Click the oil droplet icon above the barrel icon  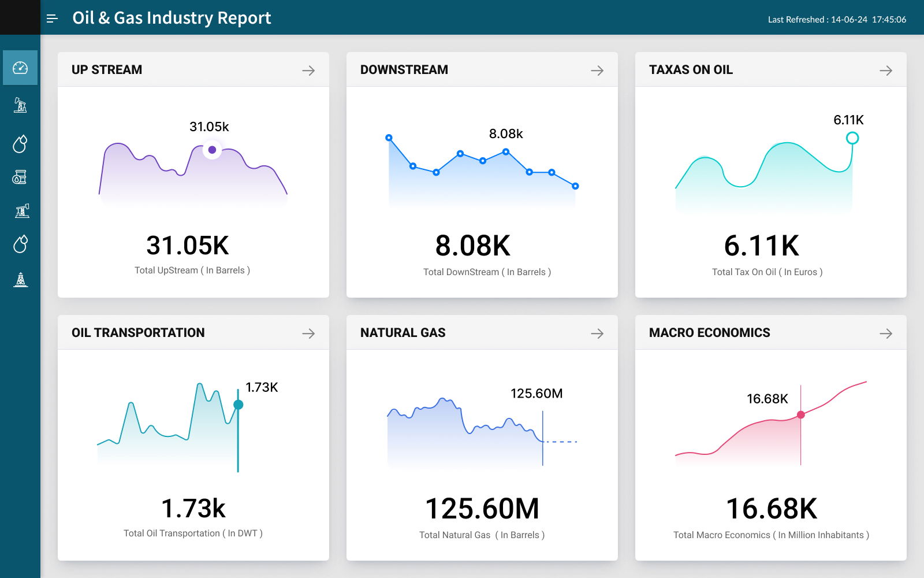pos(20,144)
